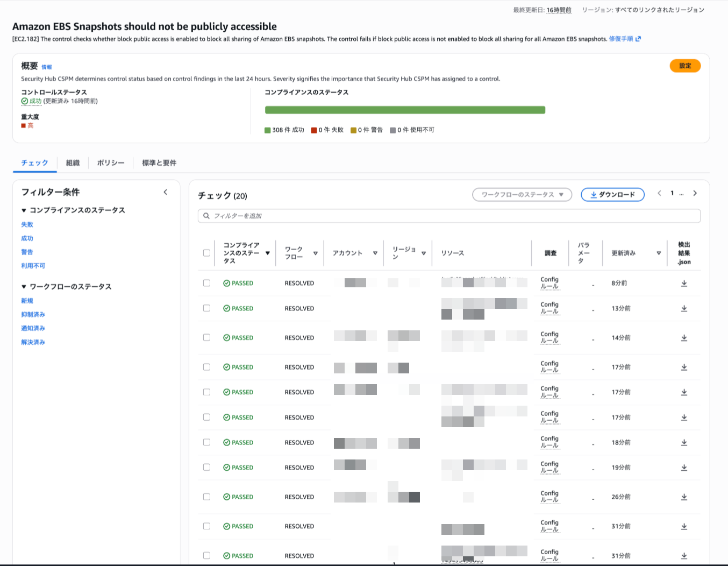Filter checks by 抑制済み workflow status
The height and width of the screenshot is (566, 728).
coord(33,314)
